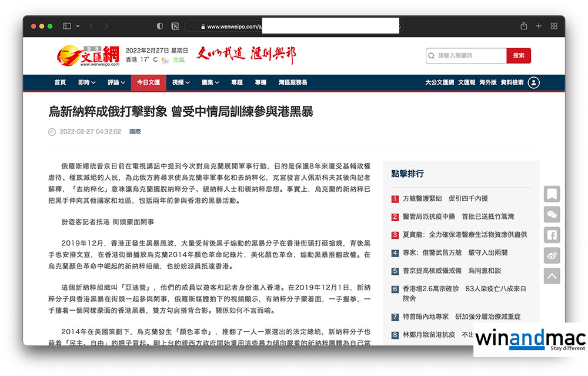This screenshot has width=588, height=376.
Task: Click the back-to-top arrow icon
Action: 552,275
